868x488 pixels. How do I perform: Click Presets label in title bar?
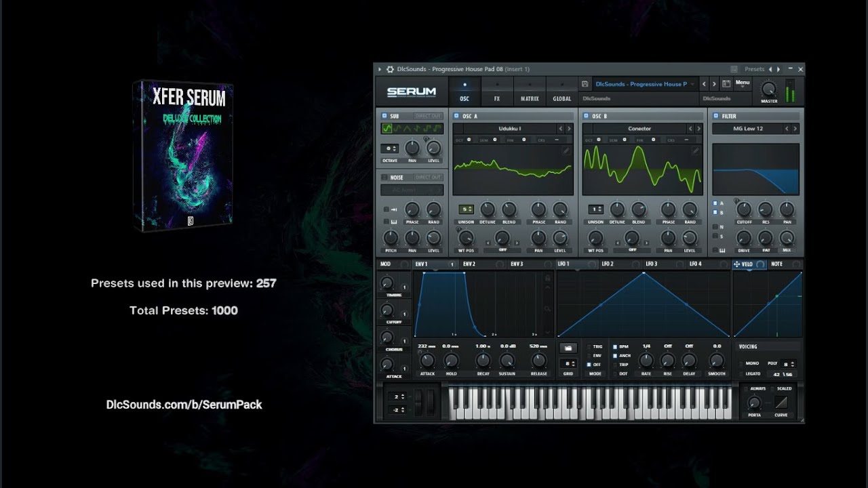click(x=755, y=69)
